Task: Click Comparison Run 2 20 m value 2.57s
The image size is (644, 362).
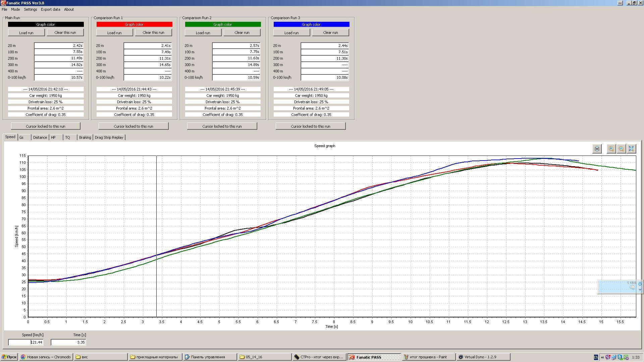Action: tap(236, 46)
